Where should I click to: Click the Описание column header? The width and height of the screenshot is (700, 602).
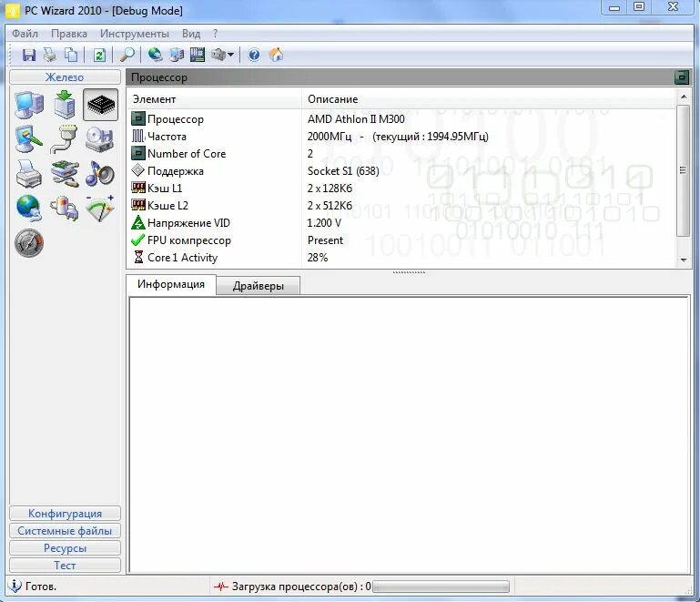(489, 99)
